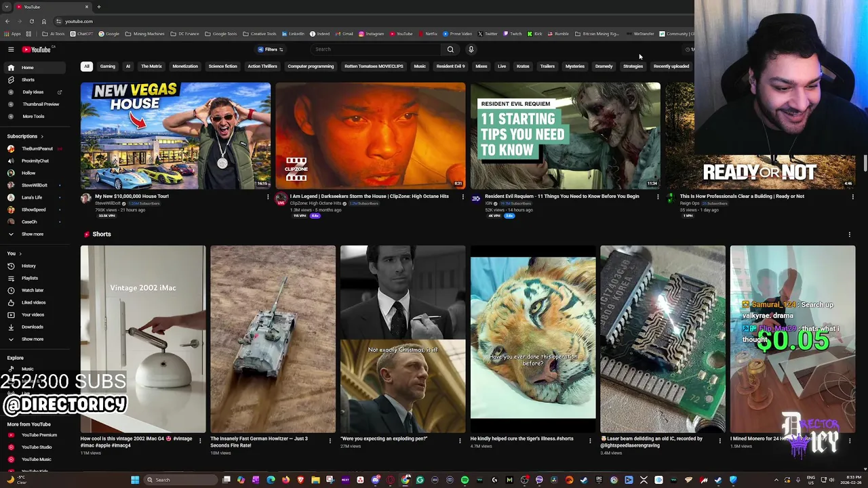Image resolution: width=868 pixels, height=488 pixels.
Task: Open ProximityChat subscription channel
Action: click(34, 161)
